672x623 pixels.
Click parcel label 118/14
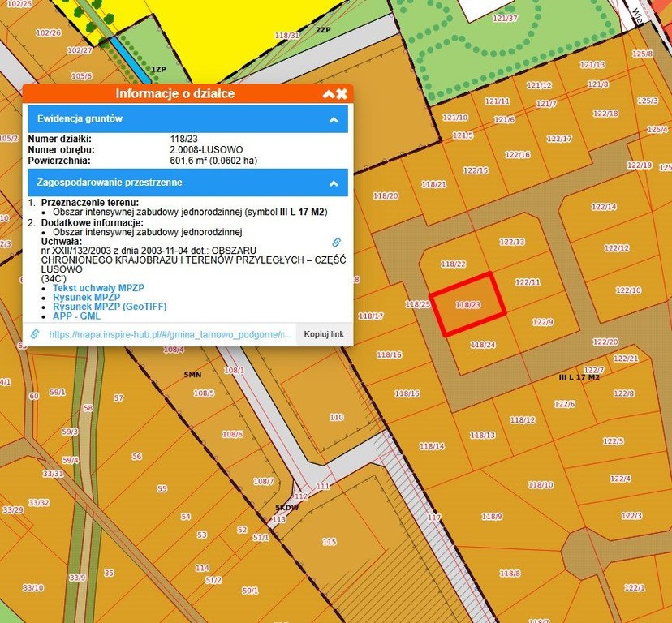pos(432,446)
